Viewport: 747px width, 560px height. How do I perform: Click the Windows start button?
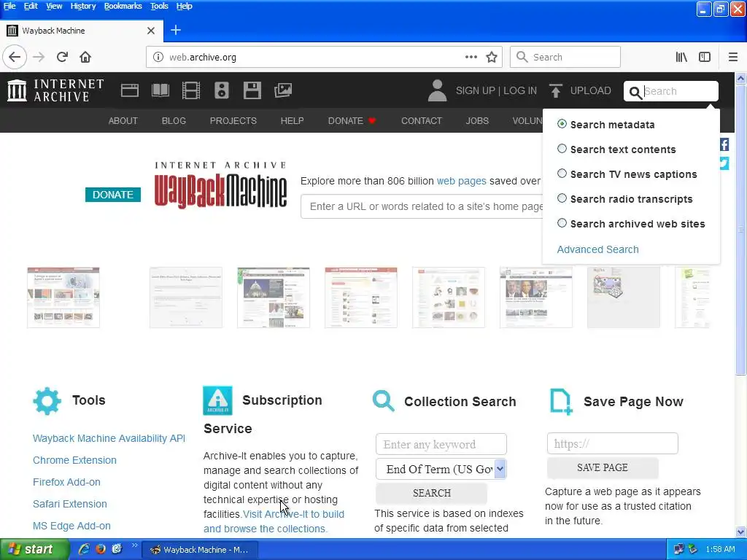click(34, 549)
